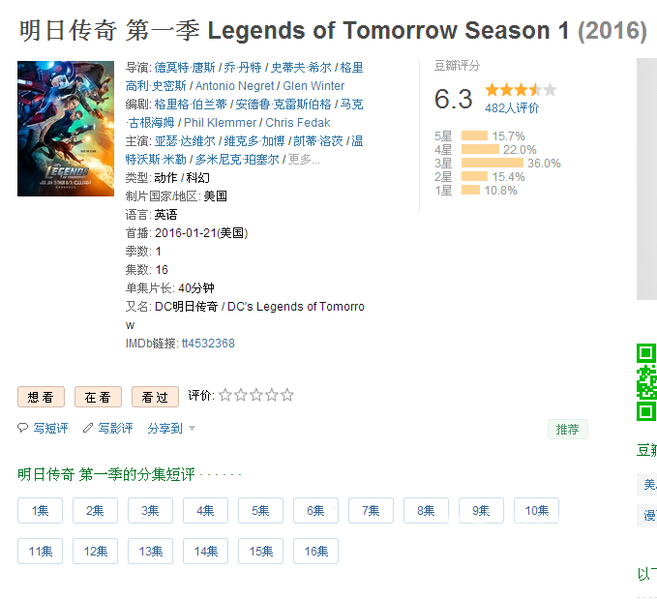Open episode 1集 short reviews
Image resolution: width=657 pixels, height=600 pixels.
pyautogui.click(x=40, y=510)
